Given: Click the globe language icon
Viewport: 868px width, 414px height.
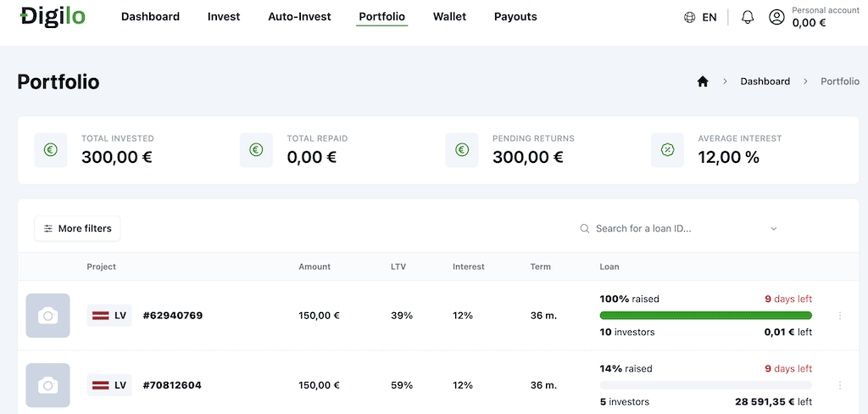Looking at the screenshot, I should [x=689, y=17].
